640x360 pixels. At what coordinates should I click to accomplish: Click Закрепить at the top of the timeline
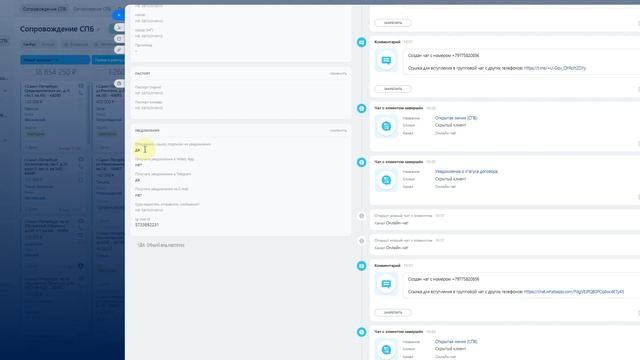[393, 23]
